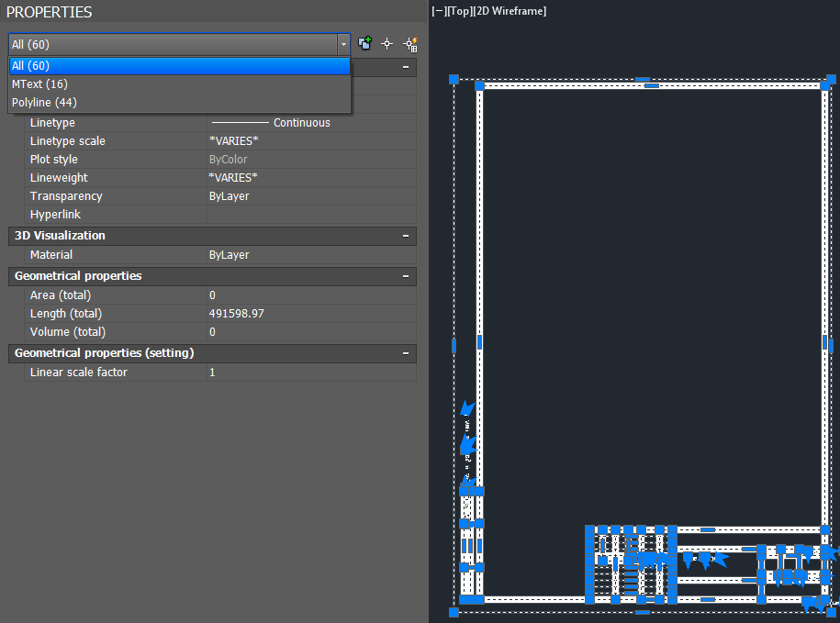
Task: Click Transparency ByLayer value
Action: [x=311, y=196]
